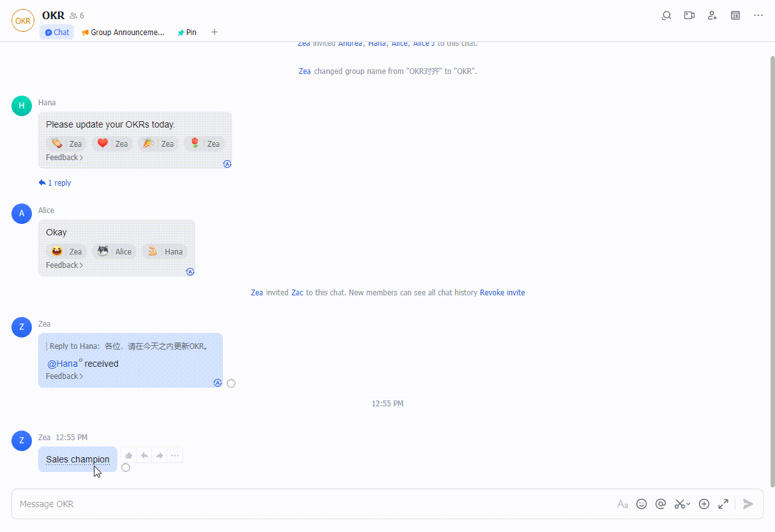The width and height of the screenshot is (775, 532).
Task: Expand Feedback under Zea's received message
Action: click(64, 376)
